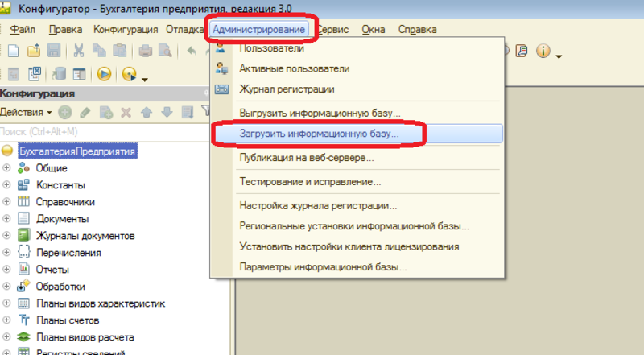This screenshot has width=644, height=355.
Task: Select Планы видов характеристик item
Action: click(x=101, y=303)
